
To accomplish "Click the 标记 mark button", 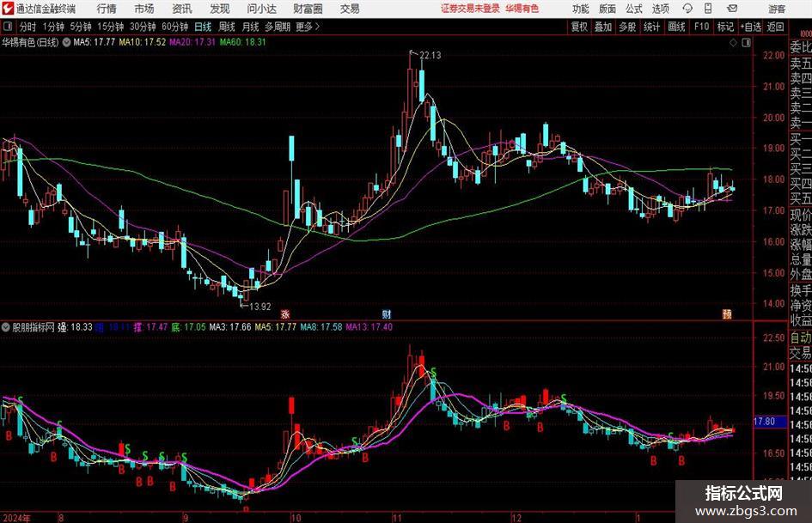I will click(x=725, y=27).
